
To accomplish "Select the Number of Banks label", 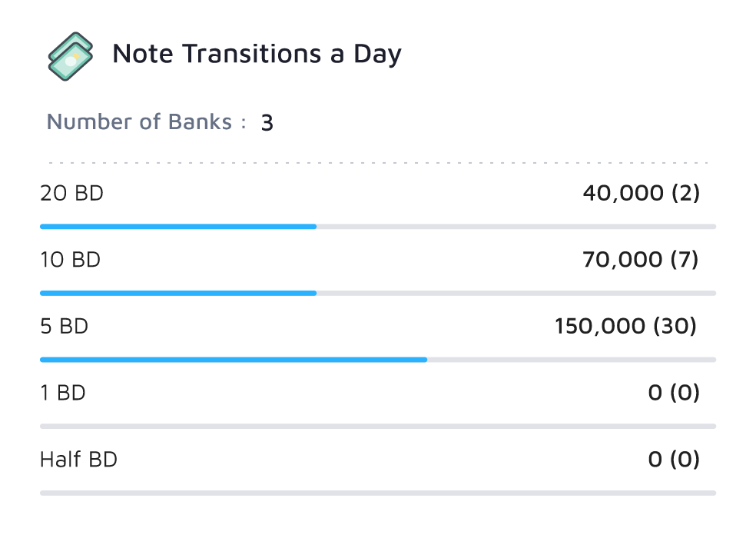I will click(x=140, y=121).
